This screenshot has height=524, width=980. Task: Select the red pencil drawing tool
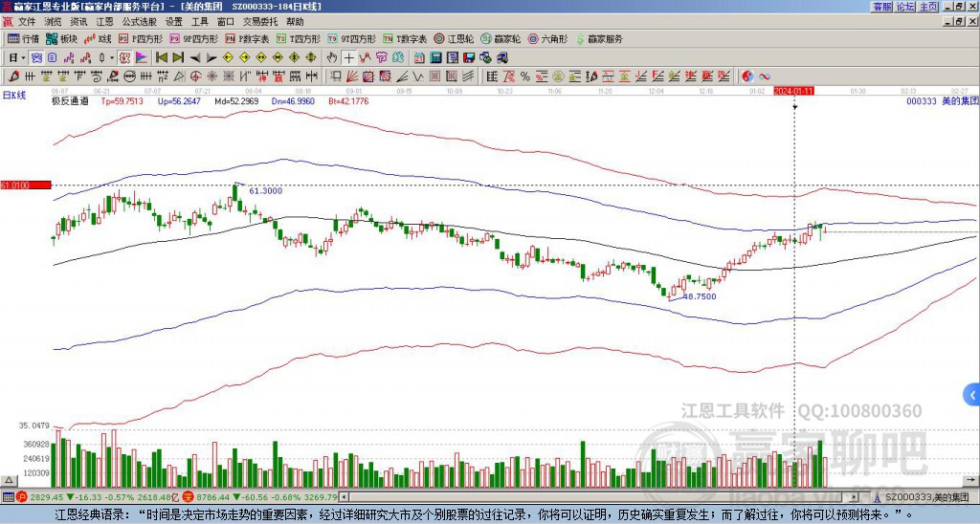click(x=12, y=76)
